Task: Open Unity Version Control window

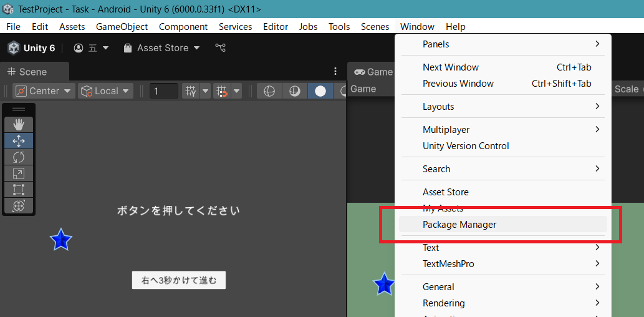Action: tap(503, 146)
